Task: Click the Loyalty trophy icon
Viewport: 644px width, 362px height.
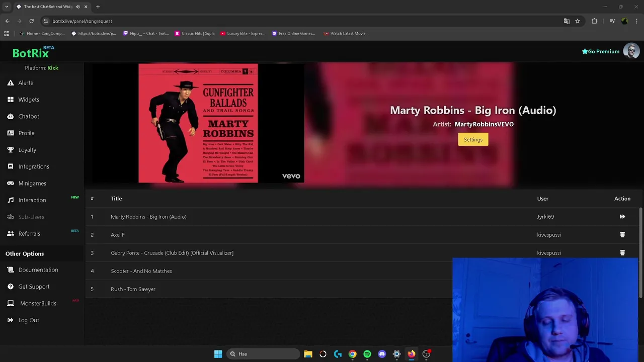Action: 11,150
